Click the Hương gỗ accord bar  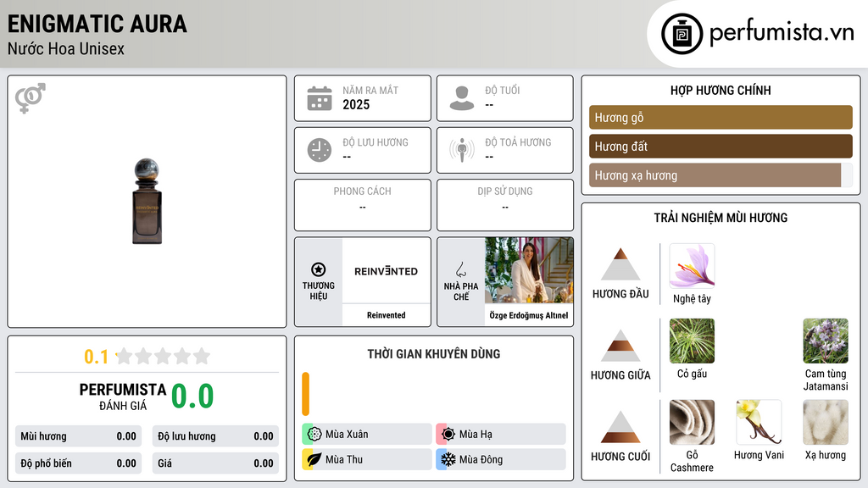click(x=721, y=117)
